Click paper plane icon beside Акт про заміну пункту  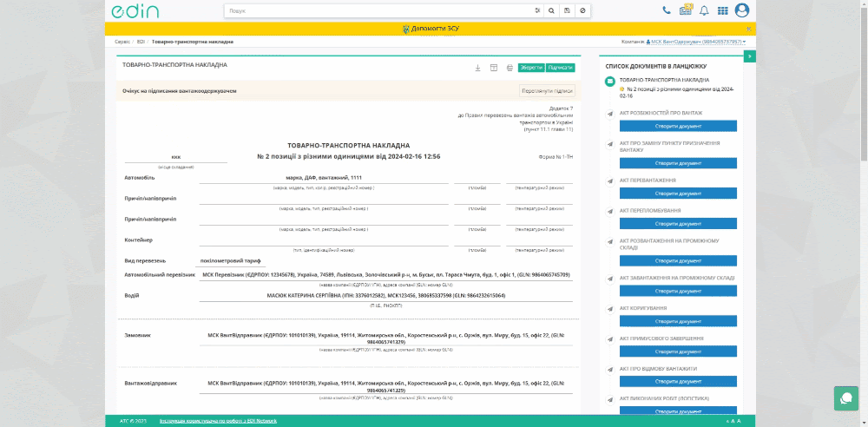pyautogui.click(x=610, y=144)
